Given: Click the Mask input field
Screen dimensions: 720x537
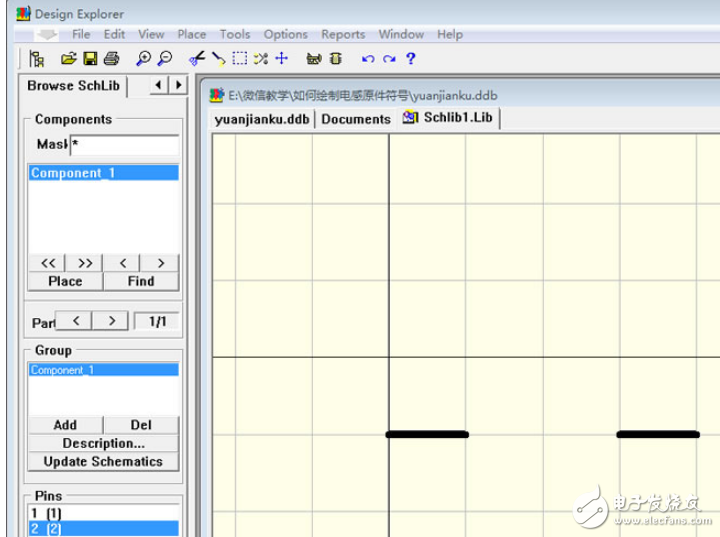Looking at the screenshot, I should coord(124,145).
